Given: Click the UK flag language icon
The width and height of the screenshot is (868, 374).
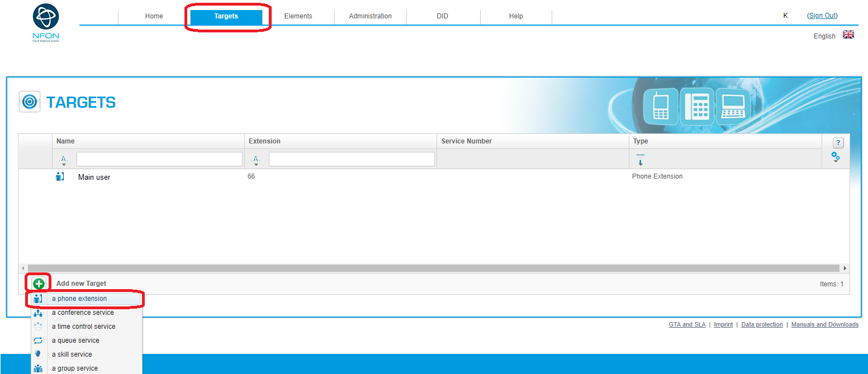Looking at the screenshot, I should [x=848, y=35].
